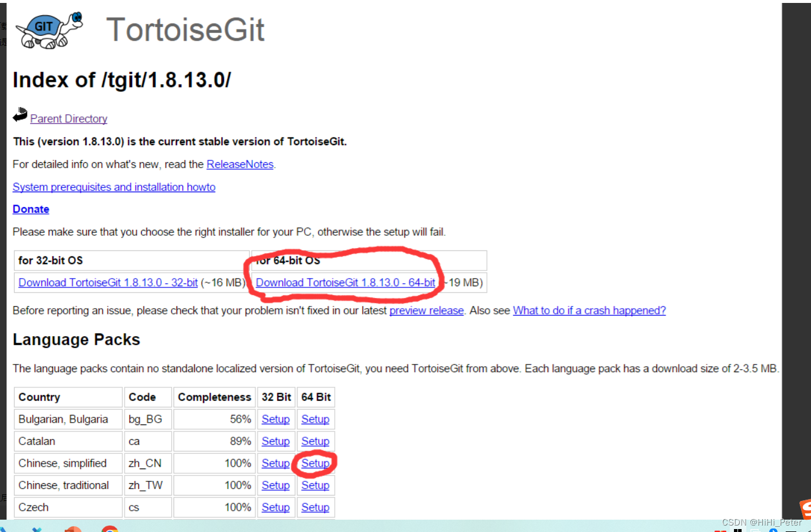Screen dimensions: 811x532
Task: Click Bulgarian 32 Bit Setup link
Action: pos(276,419)
